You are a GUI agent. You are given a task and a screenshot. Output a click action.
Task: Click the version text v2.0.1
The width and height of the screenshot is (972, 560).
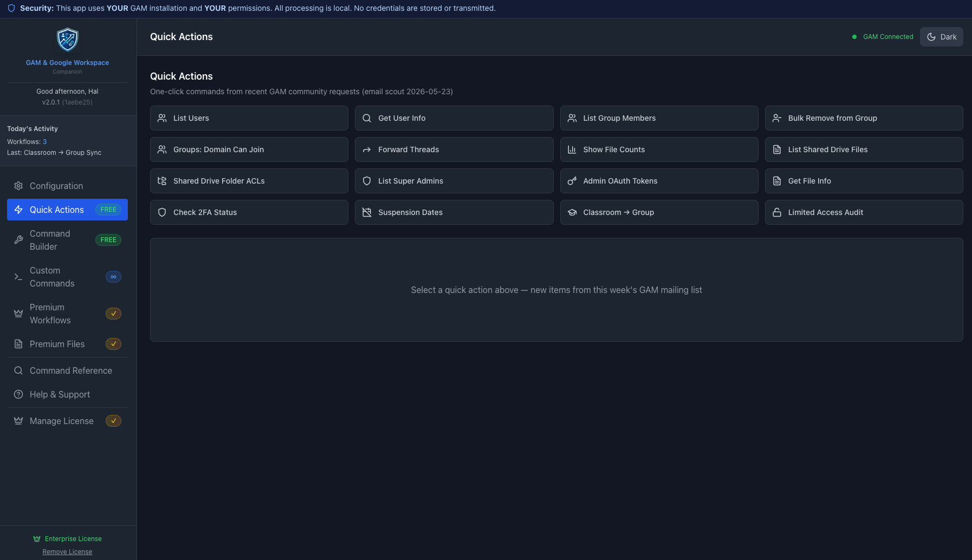(x=51, y=102)
